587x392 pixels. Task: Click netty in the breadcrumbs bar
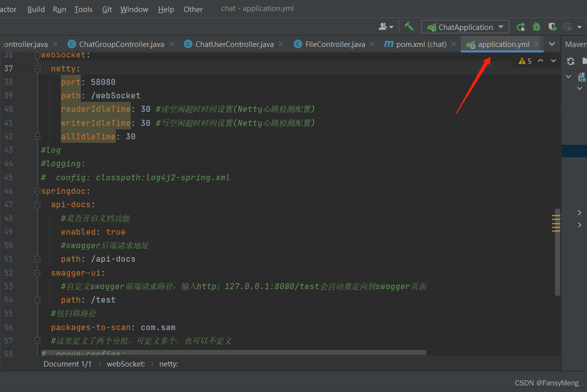(169, 364)
